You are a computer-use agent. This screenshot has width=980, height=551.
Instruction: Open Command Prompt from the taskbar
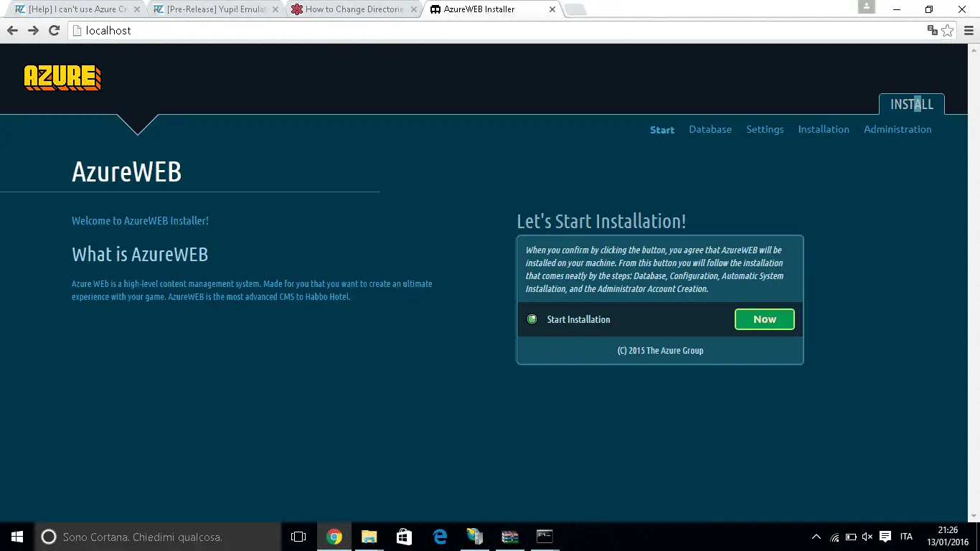(x=545, y=537)
